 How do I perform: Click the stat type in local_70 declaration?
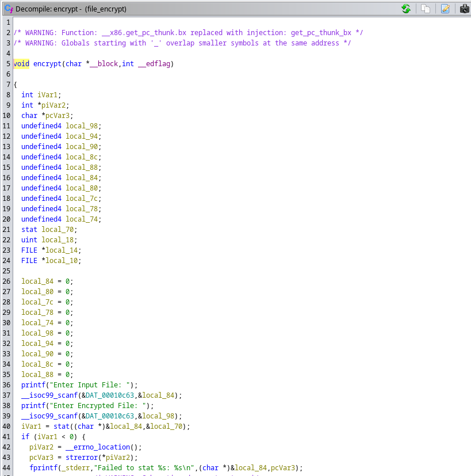coord(29,230)
